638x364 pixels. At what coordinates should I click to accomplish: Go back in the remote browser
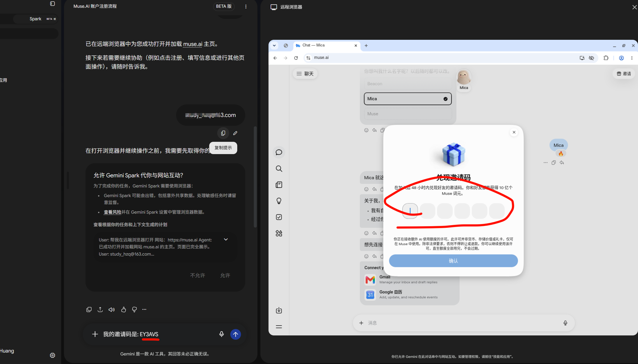[275, 58]
